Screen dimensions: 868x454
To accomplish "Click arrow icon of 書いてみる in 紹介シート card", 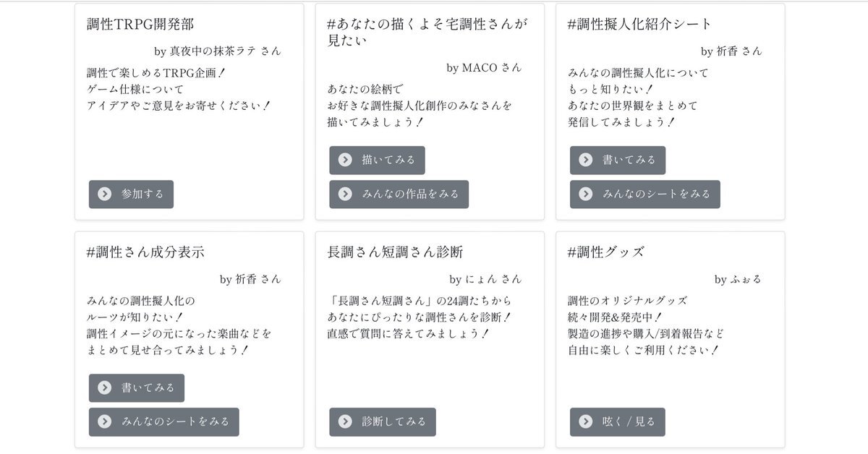I will pos(586,160).
